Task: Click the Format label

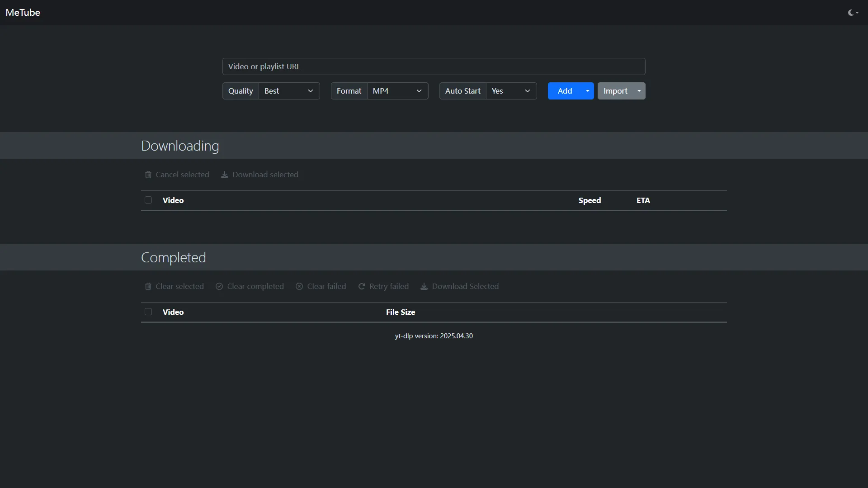Action: click(349, 91)
